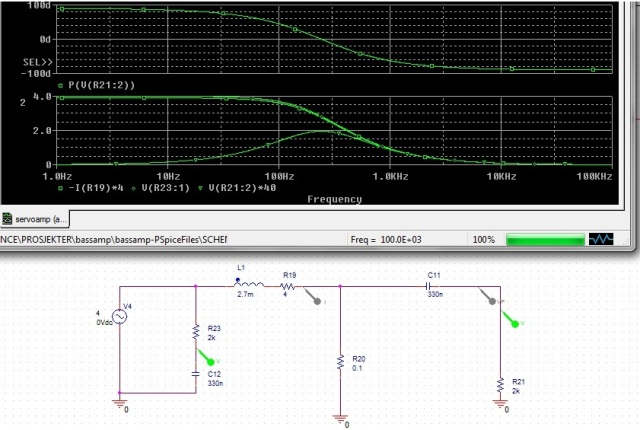Click the 2.0 y-axis label
The width and height of the screenshot is (640, 430).
tap(42, 131)
